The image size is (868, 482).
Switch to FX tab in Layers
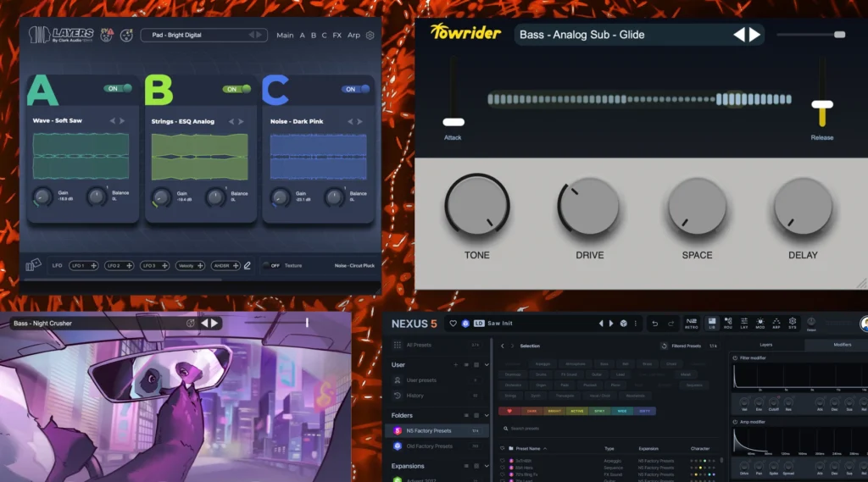point(337,36)
